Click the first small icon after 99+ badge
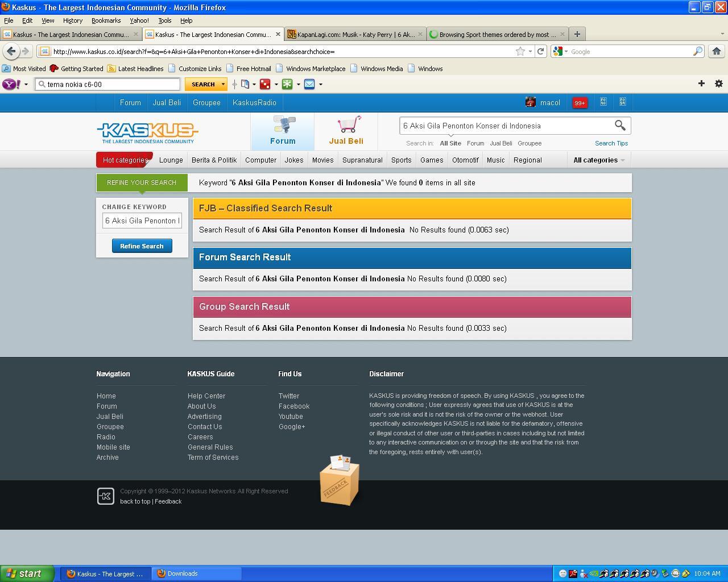Image resolution: width=728 pixels, height=582 pixels. coord(603,102)
